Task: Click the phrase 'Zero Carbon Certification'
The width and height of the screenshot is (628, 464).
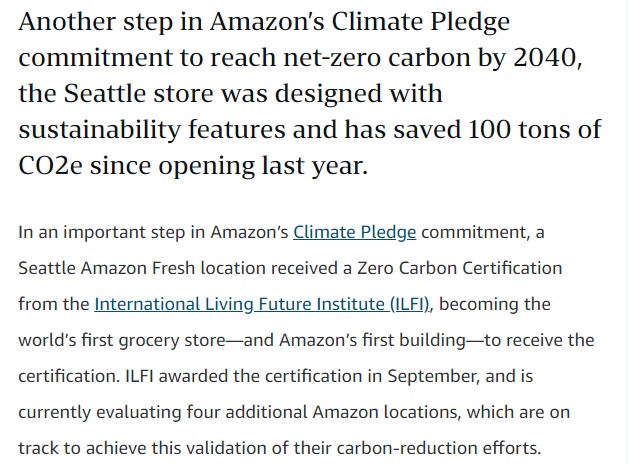Action: [459, 268]
